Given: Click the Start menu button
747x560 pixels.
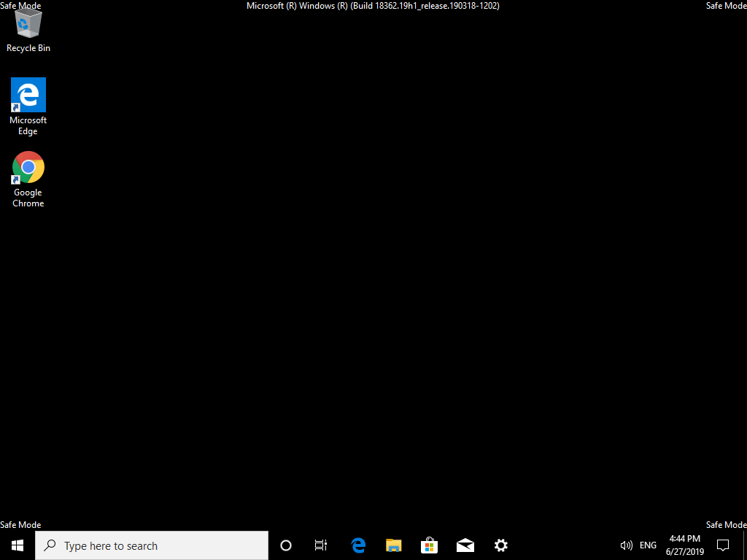Looking at the screenshot, I should 16,545.
